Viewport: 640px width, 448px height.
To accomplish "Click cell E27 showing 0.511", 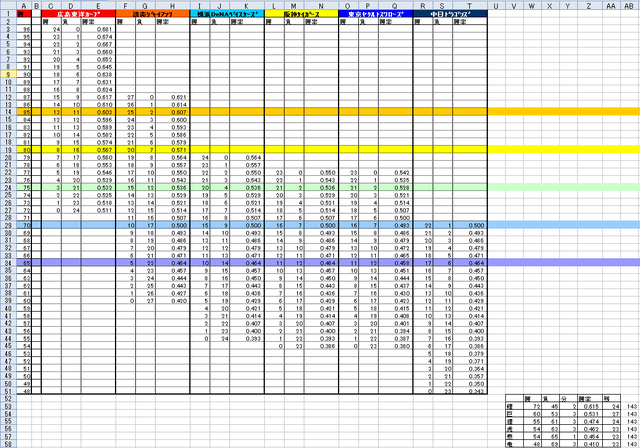I will (98, 210).
